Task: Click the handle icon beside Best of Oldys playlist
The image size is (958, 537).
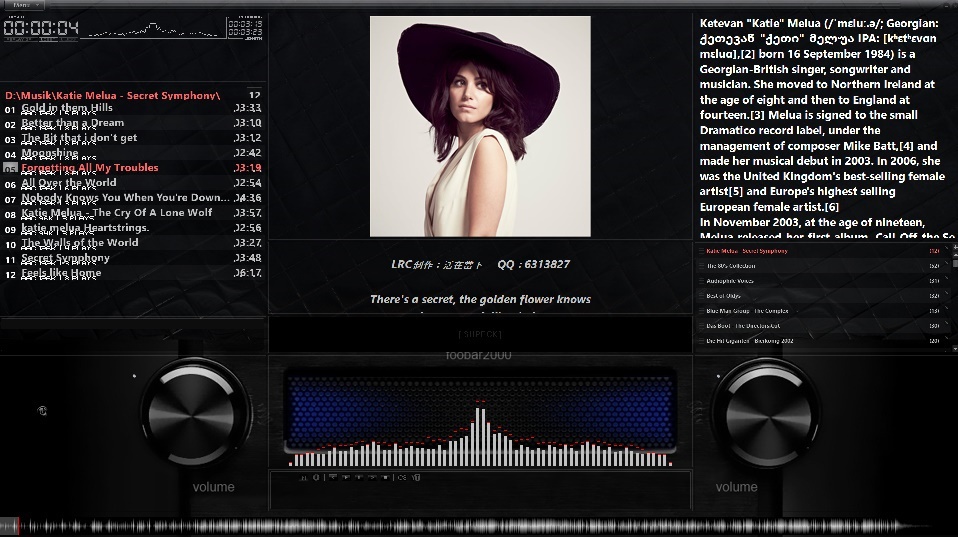Action: coord(701,296)
